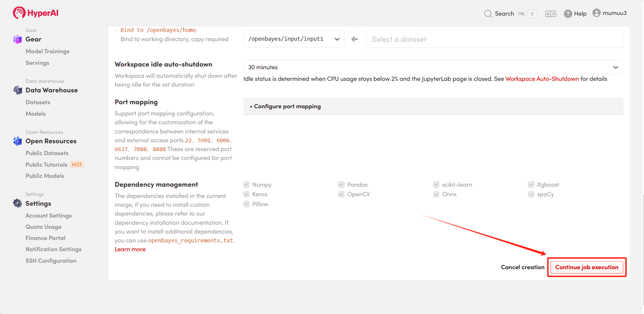
Task: Open the 30 minutes idle shutdown dropdown
Action: pos(433,67)
